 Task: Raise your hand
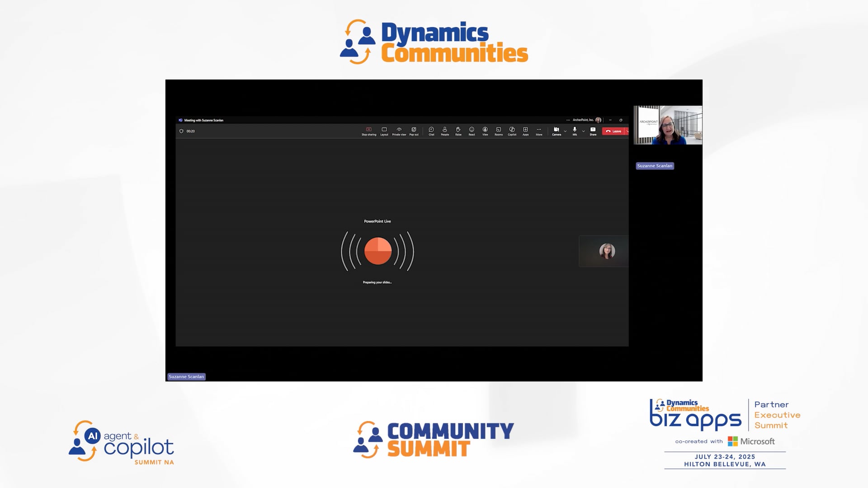pos(458,131)
